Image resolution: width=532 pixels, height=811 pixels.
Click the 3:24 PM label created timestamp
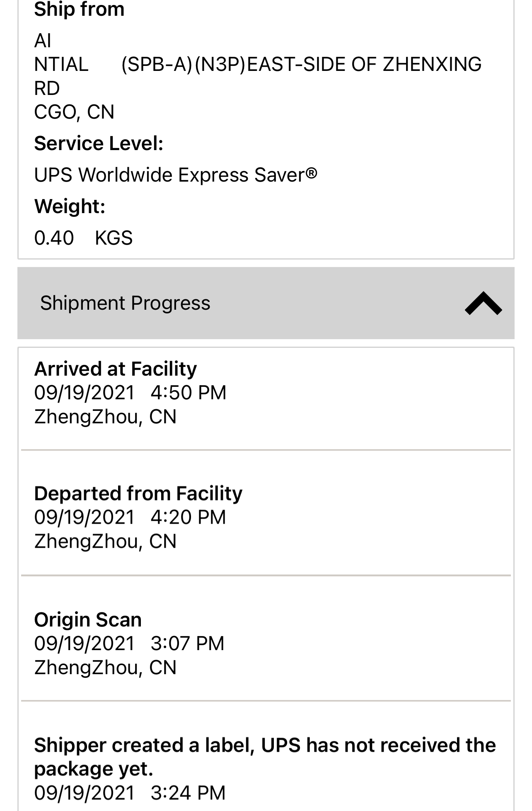[x=188, y=793]
